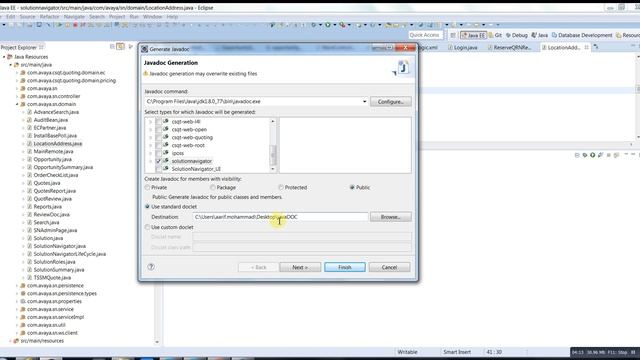Collapse the com.avaya.sn.domain package
This screenshot has width=640, height=360.
[17, 104]
